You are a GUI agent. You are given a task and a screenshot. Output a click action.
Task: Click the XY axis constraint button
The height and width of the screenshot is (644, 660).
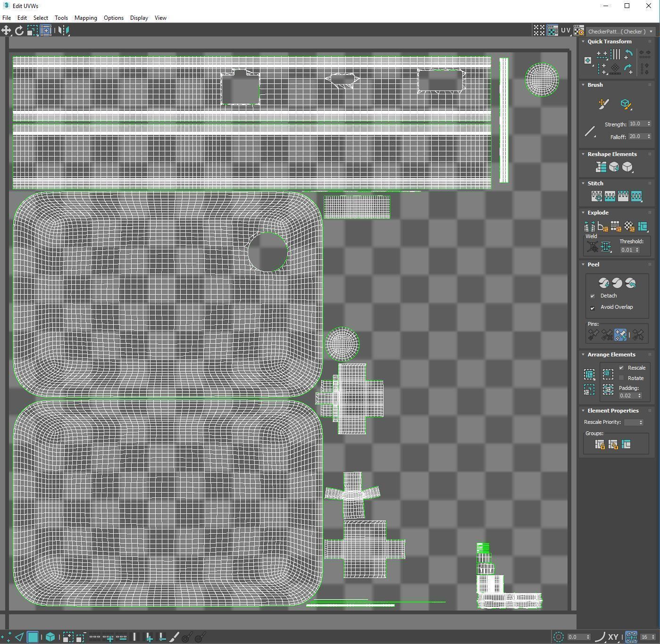(x=613, y=637)
